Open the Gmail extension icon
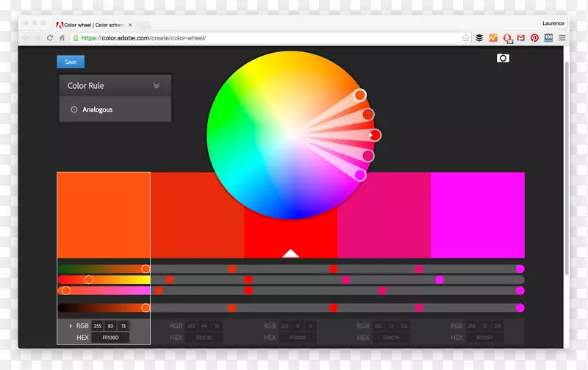This screenshot has width=588, height=370. coord(521,37)
